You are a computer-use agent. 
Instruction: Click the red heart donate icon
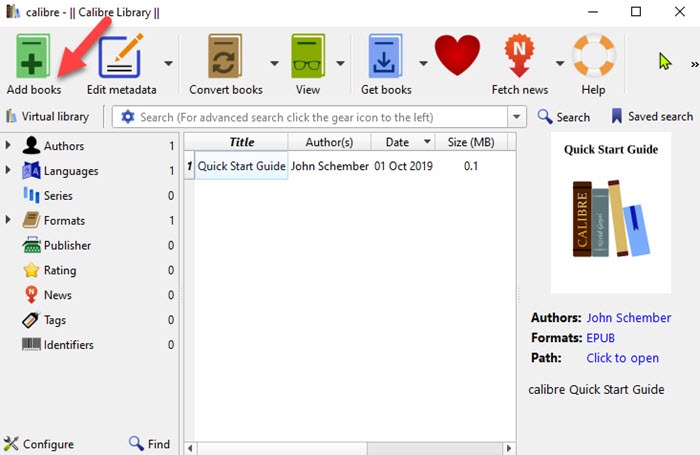click(x=457, y=55)
